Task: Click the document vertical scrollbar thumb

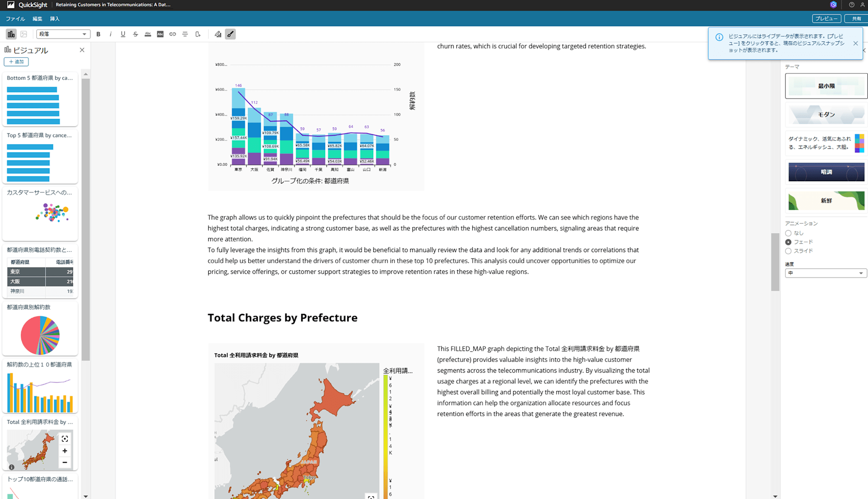Action: (775, 262)
